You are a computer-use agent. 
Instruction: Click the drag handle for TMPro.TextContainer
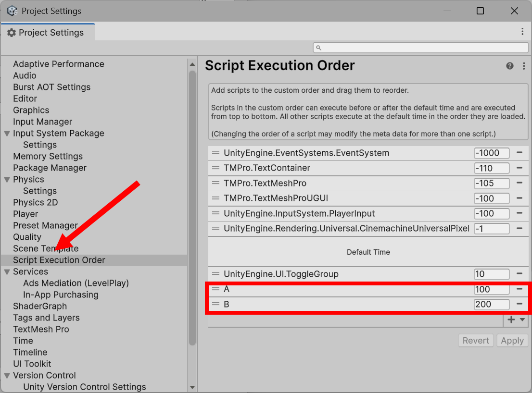[x=216, y=168]
